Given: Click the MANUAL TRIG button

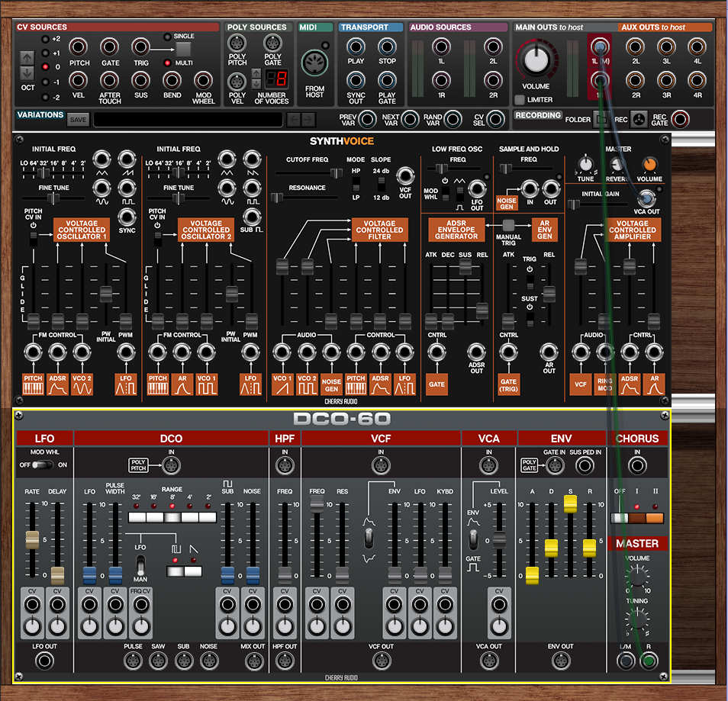Looking at the screenshot, I should click(x=508, y=225).
